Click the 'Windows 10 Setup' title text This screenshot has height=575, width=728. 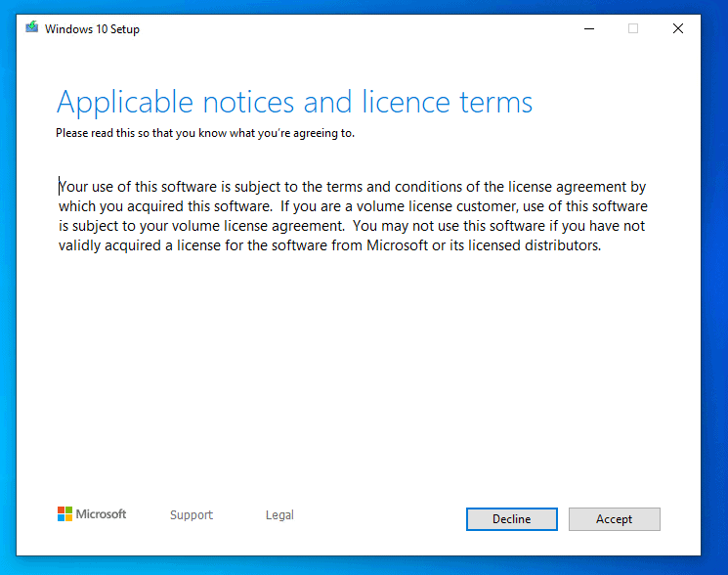[92, 29]
